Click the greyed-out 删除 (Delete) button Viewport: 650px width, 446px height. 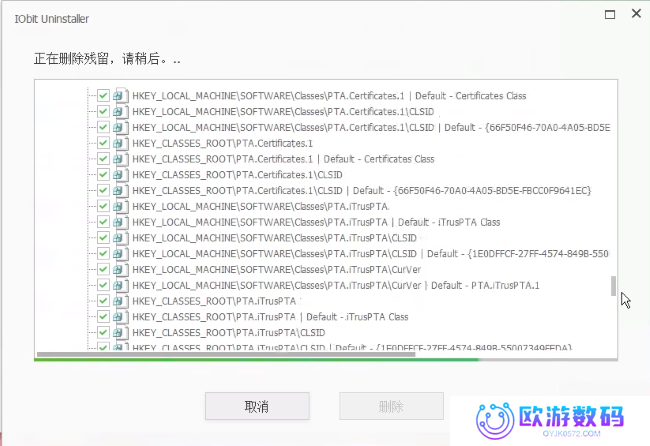pos(391,406)
